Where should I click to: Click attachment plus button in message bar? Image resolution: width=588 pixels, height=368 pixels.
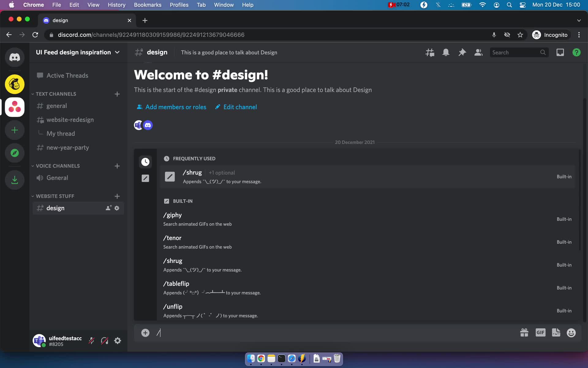coord(145,333)
